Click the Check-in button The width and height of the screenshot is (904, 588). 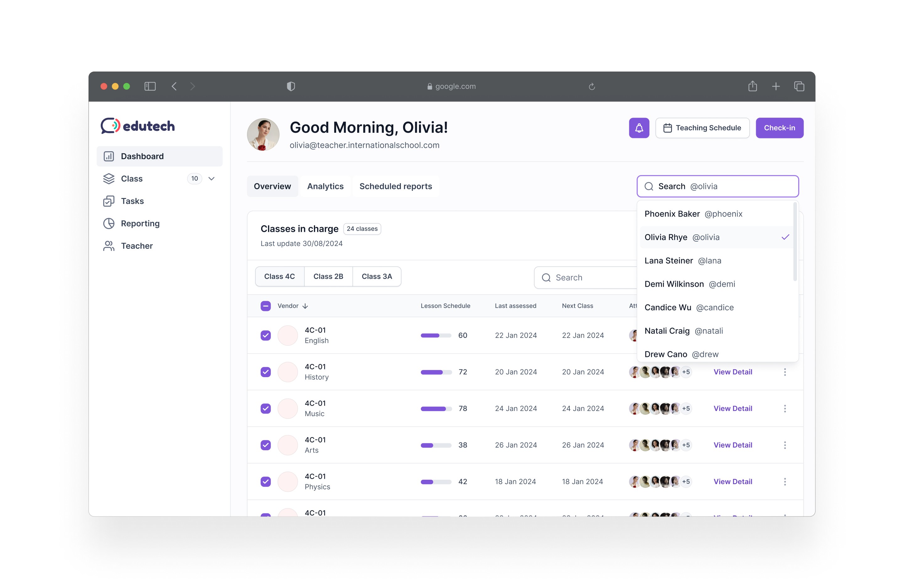point(779,128)
